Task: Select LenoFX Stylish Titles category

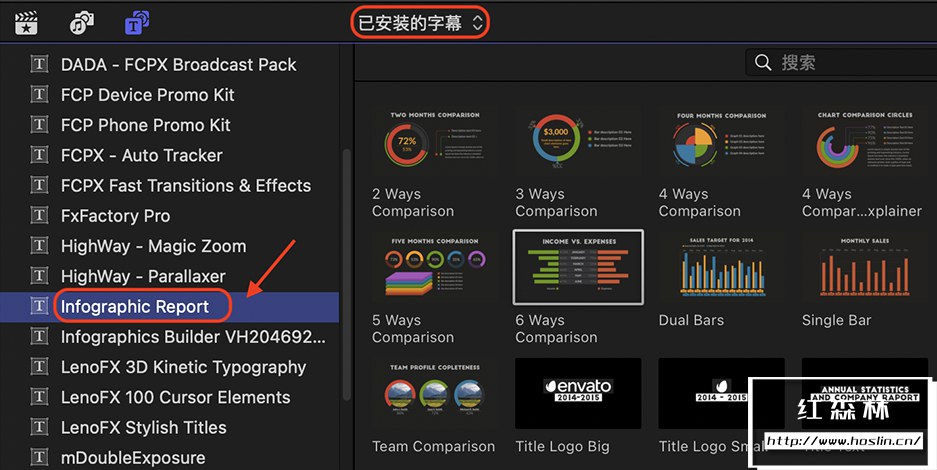Action: tap(144, 428)
